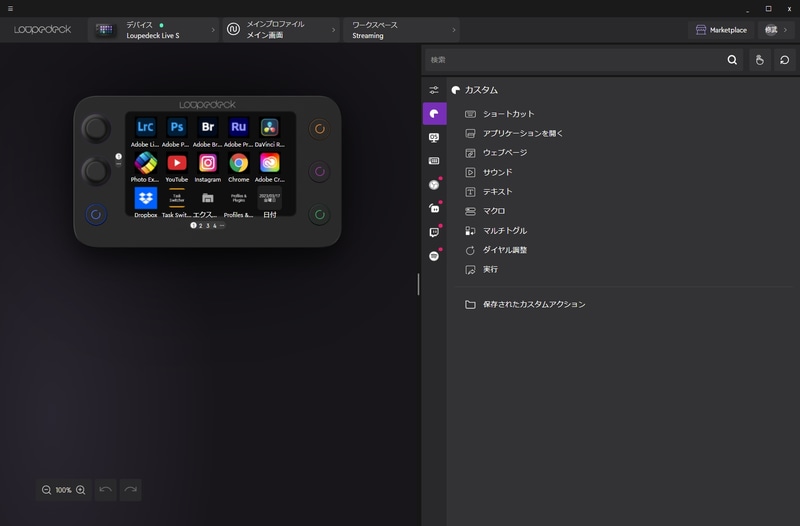The width and height of the screenshot is (800, 526).
Task: Open the clock sidebar icon
Action: point(434,185)
